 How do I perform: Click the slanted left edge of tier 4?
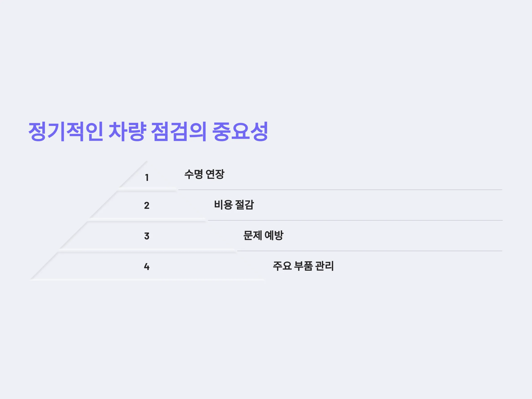pos(44,266)
